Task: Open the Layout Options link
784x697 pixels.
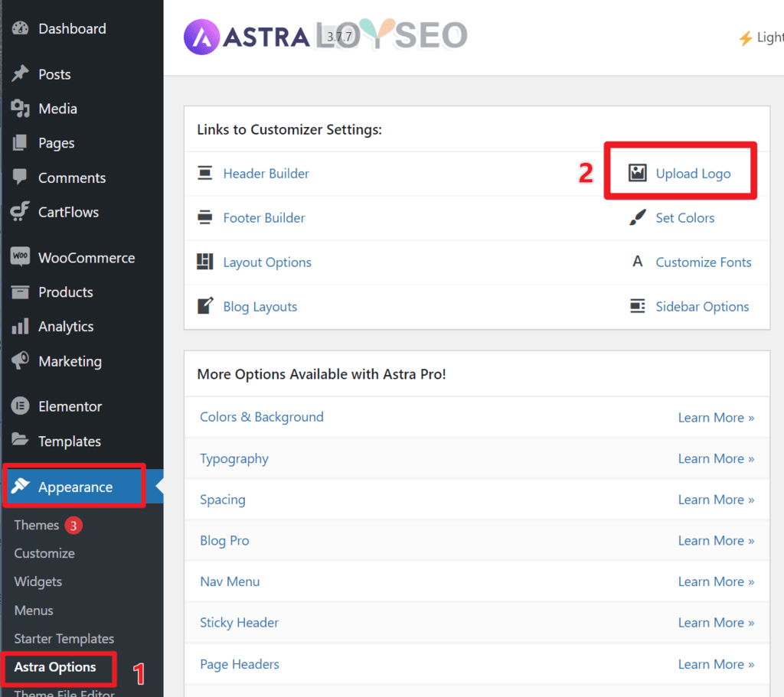Action: (x=267, y=262)
